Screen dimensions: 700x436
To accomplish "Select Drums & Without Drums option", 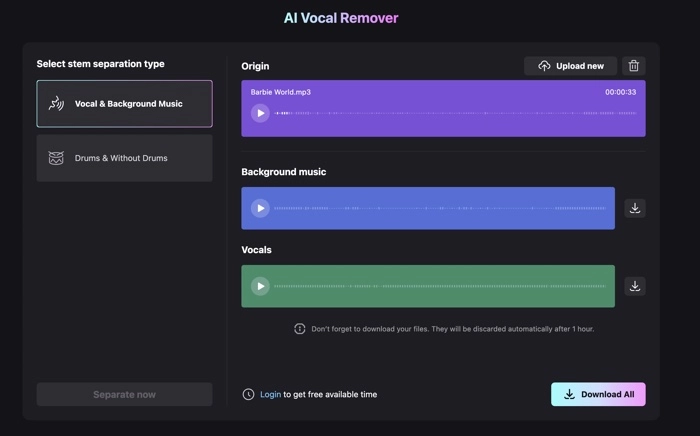I will [x=125, y=158].
